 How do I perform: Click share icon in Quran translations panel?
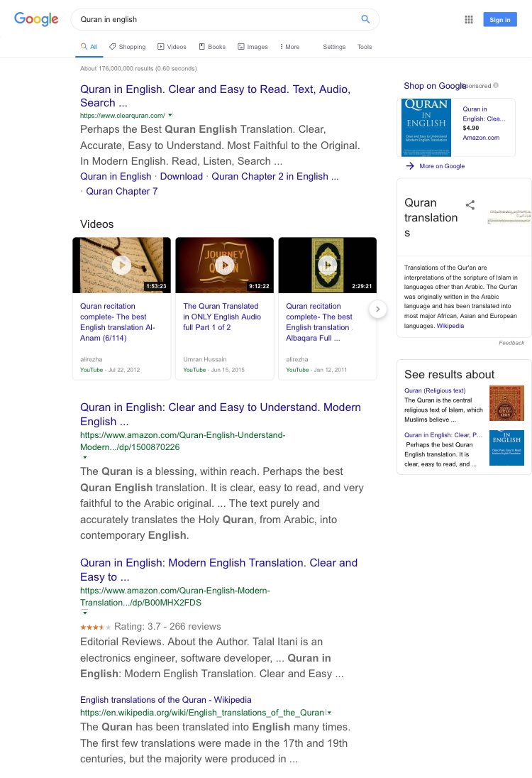click(470, 205)
